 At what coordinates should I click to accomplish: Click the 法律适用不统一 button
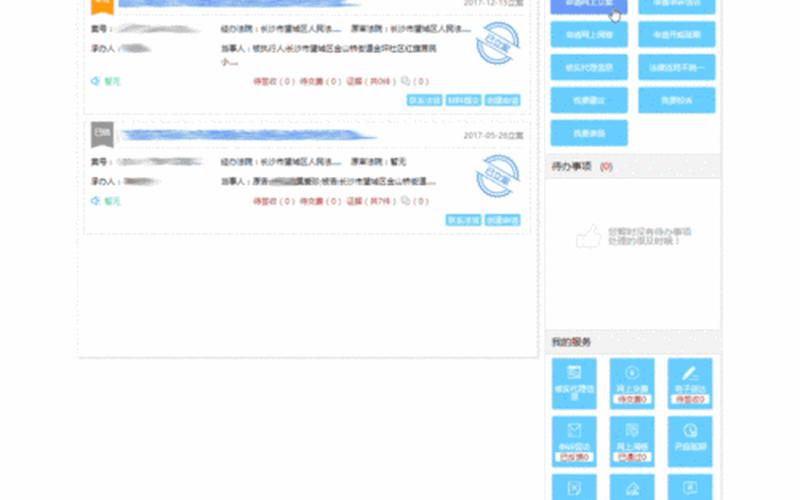(x=677, y=67)
